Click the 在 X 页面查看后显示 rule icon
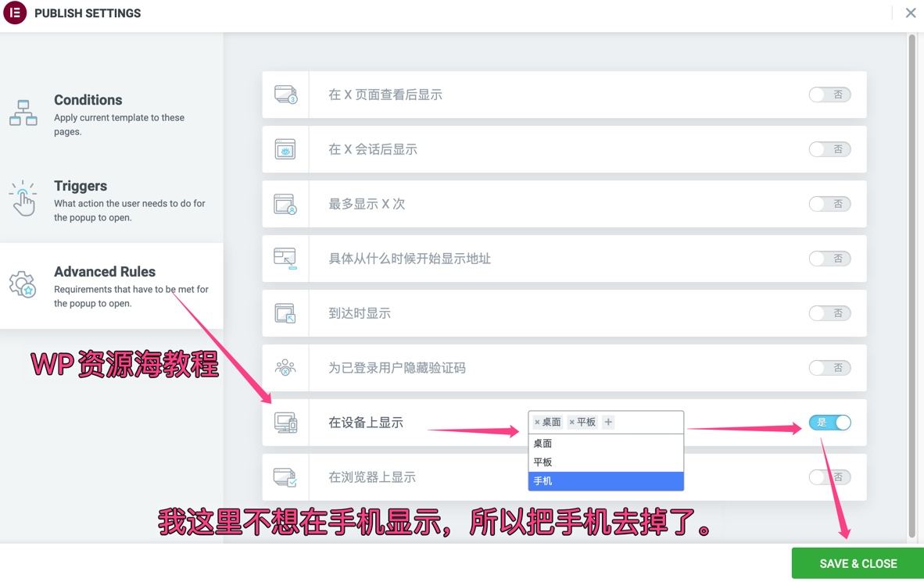Image resolution: width=924 pixels, height=582 pixels. [x=286, y=95]
